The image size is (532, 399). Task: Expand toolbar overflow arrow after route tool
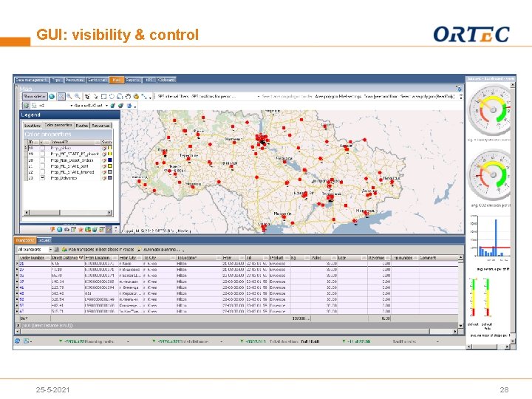(x=150, y=98)
